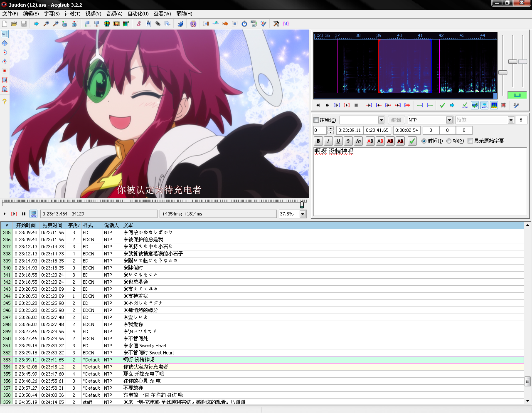Open the Timing Post-Processor clock icon

click(x=244, y=24)
